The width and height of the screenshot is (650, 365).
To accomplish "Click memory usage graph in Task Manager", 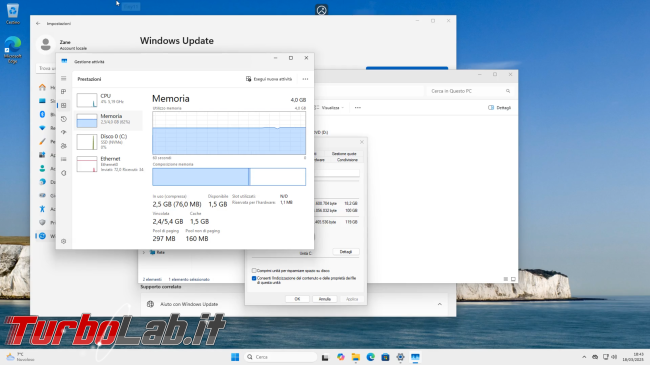I will pyautogui.click(x=229, y=133).
